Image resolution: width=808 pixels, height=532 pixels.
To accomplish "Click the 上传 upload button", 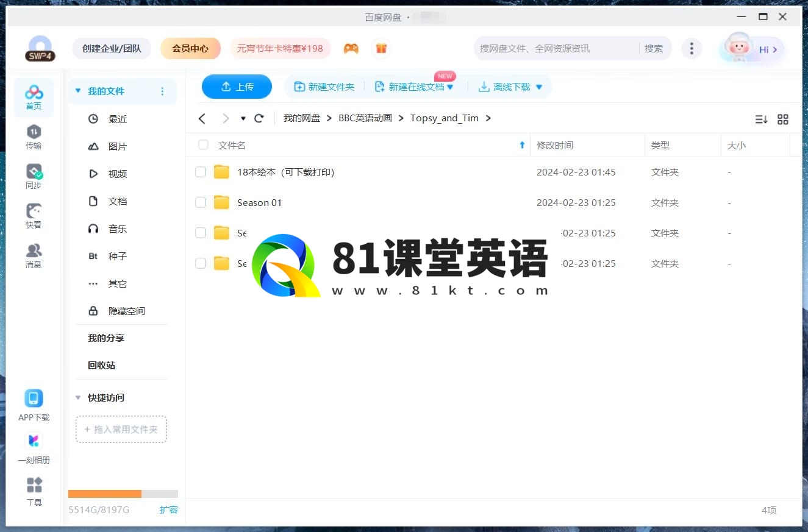I will pyautogui.click(x=237, y=87).
